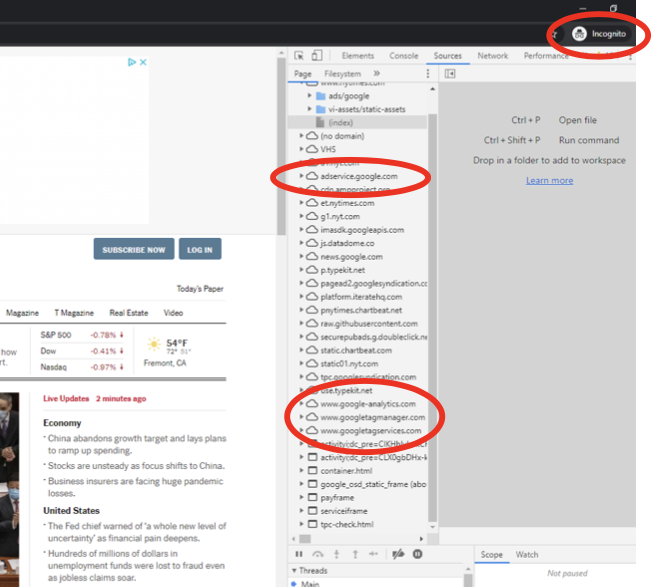Screen dimensions: 651x587
Task: Expand imasdk.googleapis.com domain
Action: tap(301, 230)
